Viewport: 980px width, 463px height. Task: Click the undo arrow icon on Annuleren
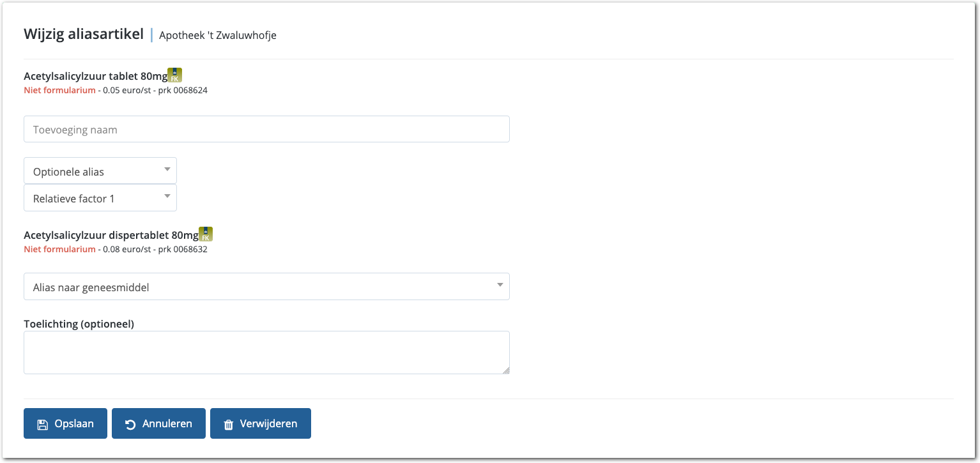pyautogui.click(x=130, y=424)
